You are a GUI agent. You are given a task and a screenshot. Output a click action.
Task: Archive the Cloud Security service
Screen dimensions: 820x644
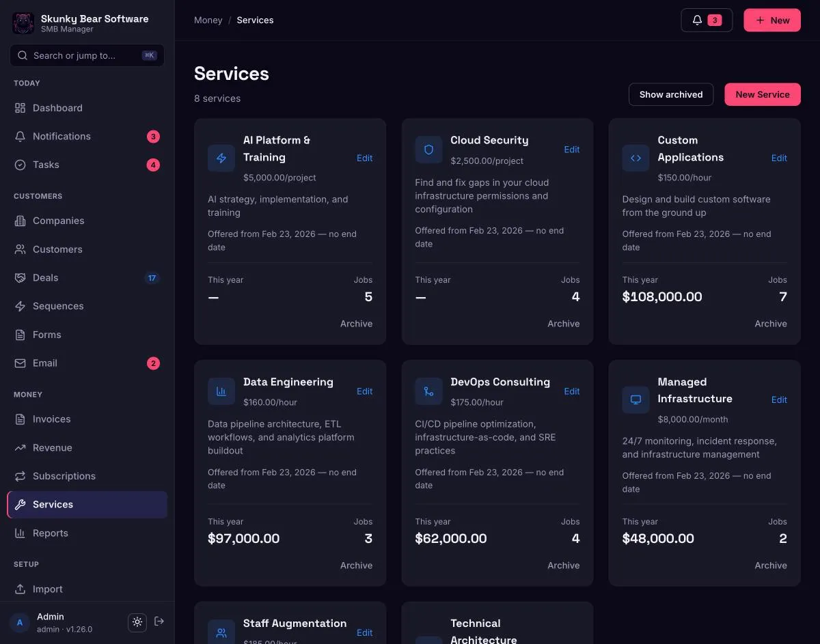pyautogui.click(x=564, y=324)
